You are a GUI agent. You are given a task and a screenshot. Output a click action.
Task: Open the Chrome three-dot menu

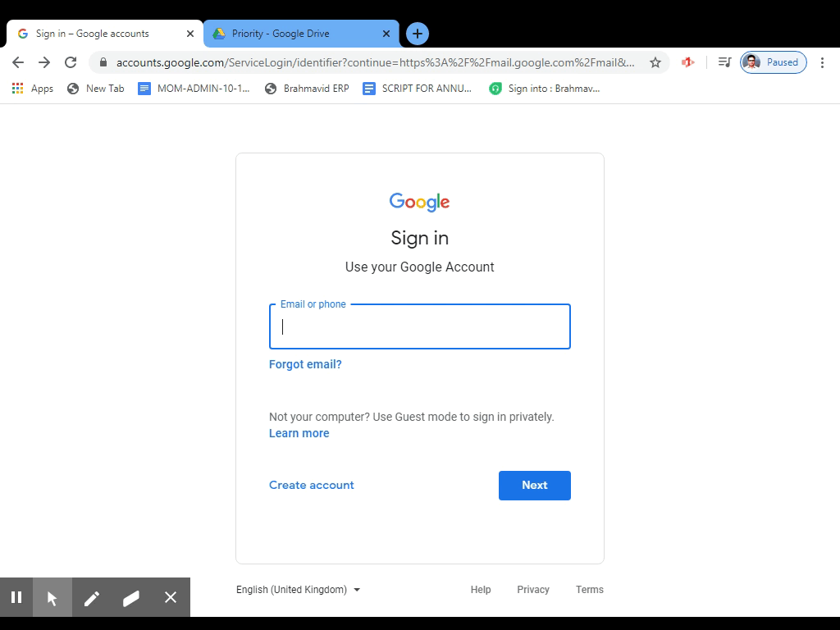coord(822,62)
